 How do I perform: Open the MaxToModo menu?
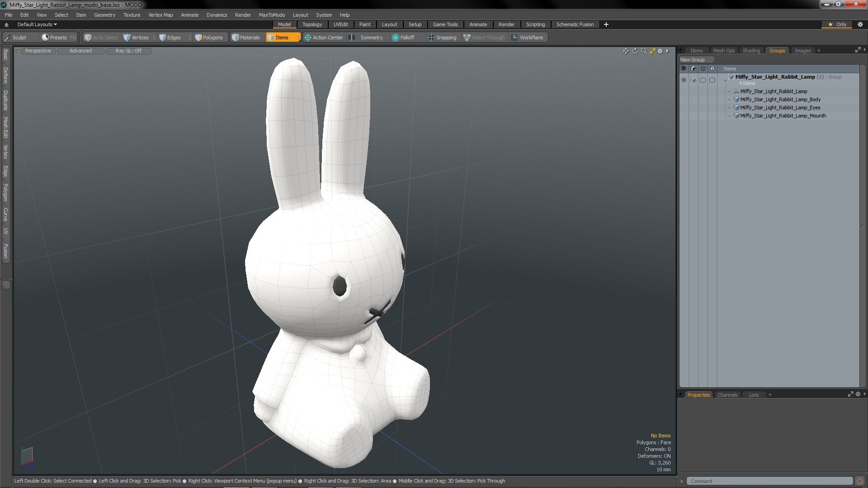tap(272, 15)
